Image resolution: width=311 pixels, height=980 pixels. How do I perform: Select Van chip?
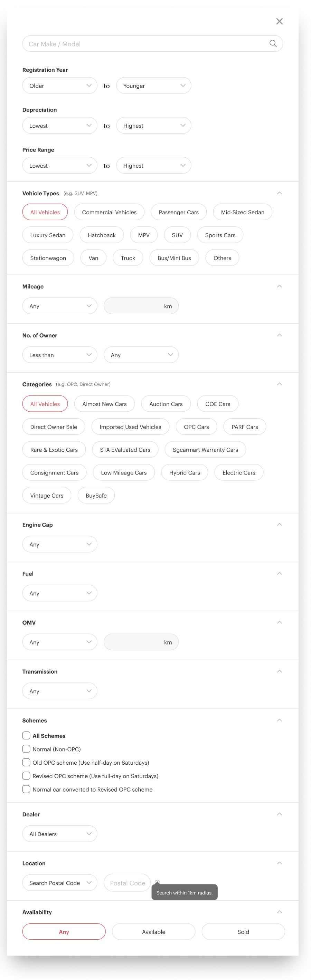click(x=93, y=257)
